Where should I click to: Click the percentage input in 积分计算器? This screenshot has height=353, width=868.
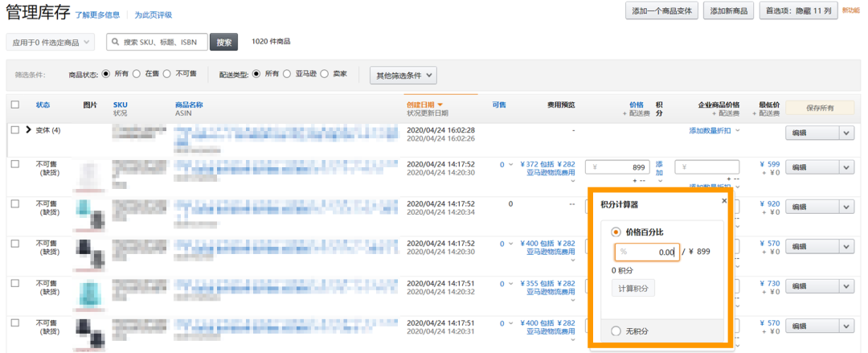647,252
